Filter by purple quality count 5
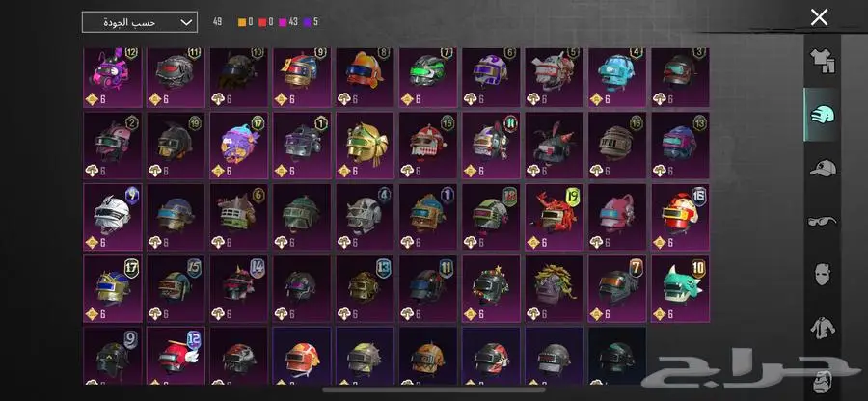Screen dimensions: 868x401 click(312, 22)
